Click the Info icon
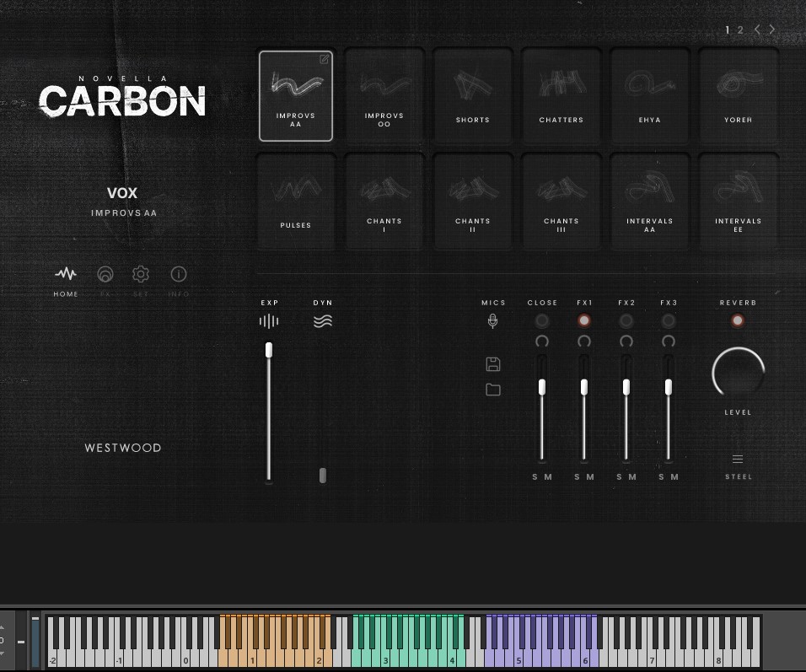 178,274
